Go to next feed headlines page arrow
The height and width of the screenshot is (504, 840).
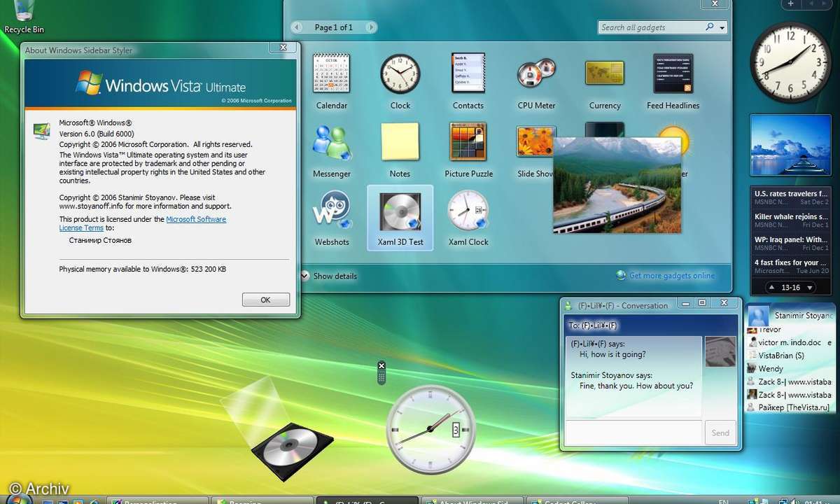tap(810, 288)
